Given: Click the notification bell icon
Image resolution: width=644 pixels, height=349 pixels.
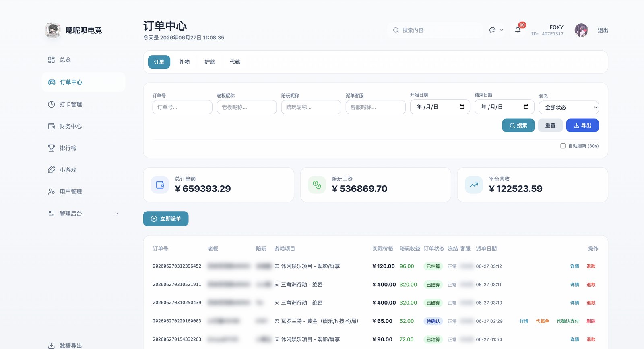Looking at the screenshot, I should click(x=518, y=30).
